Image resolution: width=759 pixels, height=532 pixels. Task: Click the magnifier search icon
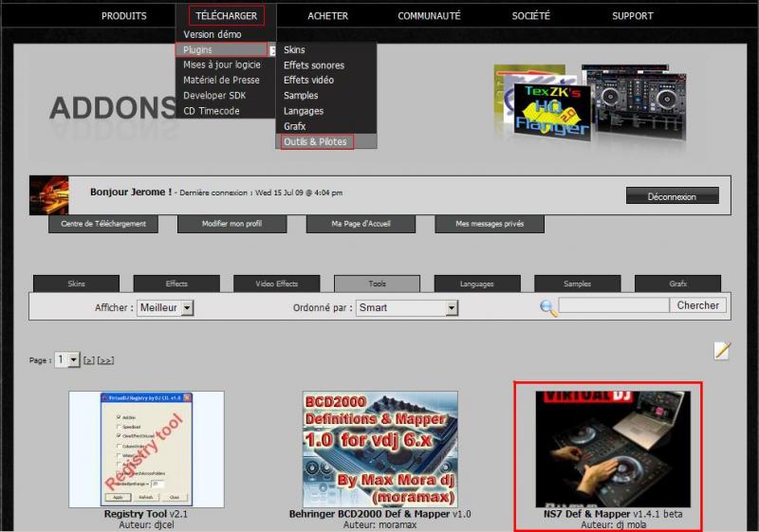[548, 308]
